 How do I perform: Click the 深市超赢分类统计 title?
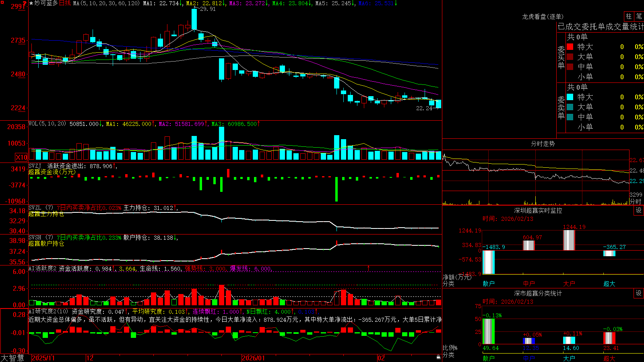(x=538, y=293)
